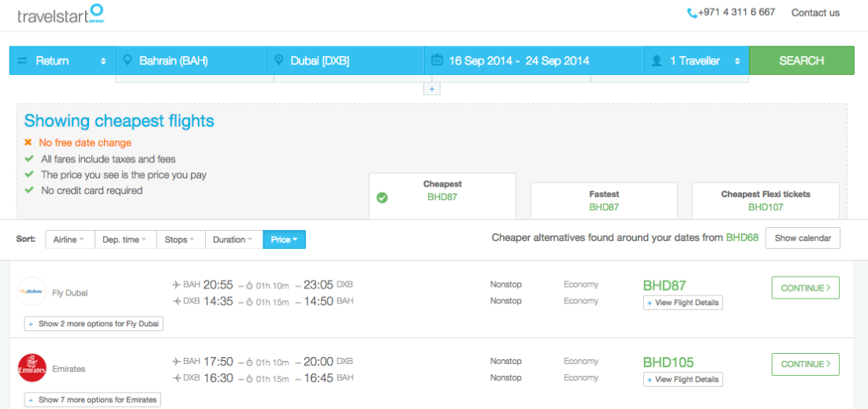Open the Contact us link
This screenshot has height=409, width=868.
click(x=815, y=13)
